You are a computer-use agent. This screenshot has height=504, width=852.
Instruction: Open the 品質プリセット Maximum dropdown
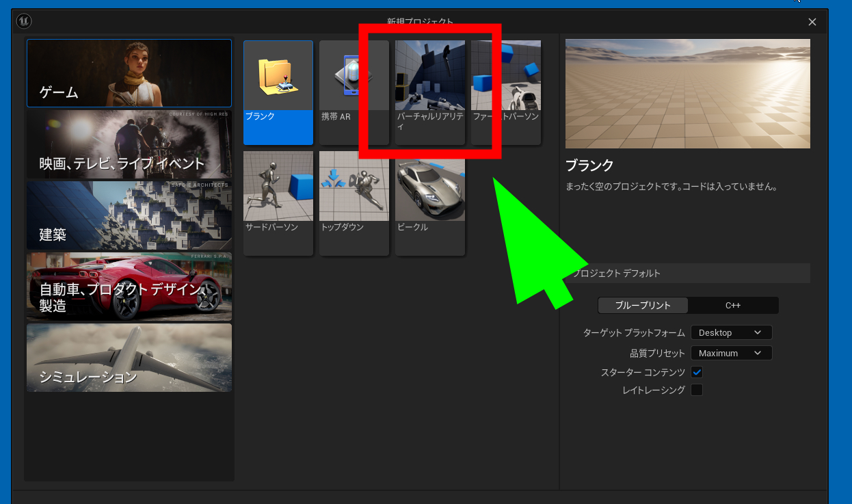tap(731, 354)
